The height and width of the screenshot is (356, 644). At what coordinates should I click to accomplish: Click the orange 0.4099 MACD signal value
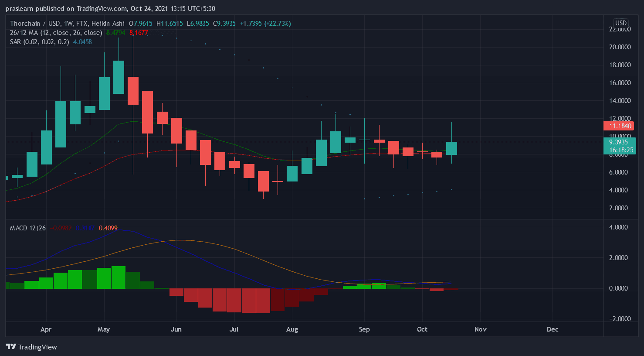[x=108, y=228]
